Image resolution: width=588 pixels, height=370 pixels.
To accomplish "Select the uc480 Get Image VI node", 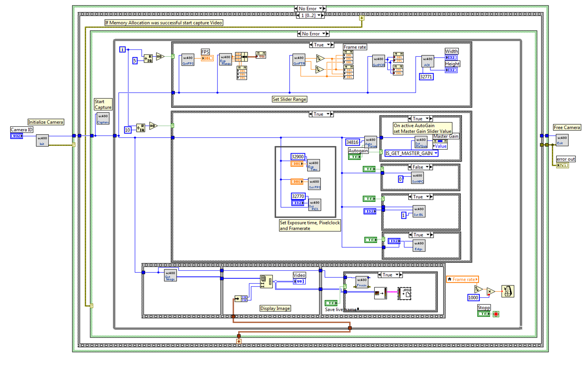I will [x=170, y=275].
